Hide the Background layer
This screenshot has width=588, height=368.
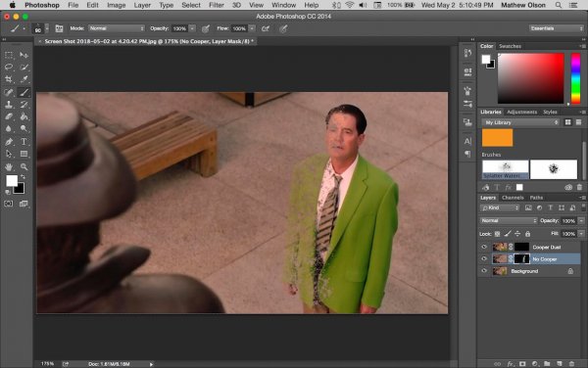click(x=484, y=271)
